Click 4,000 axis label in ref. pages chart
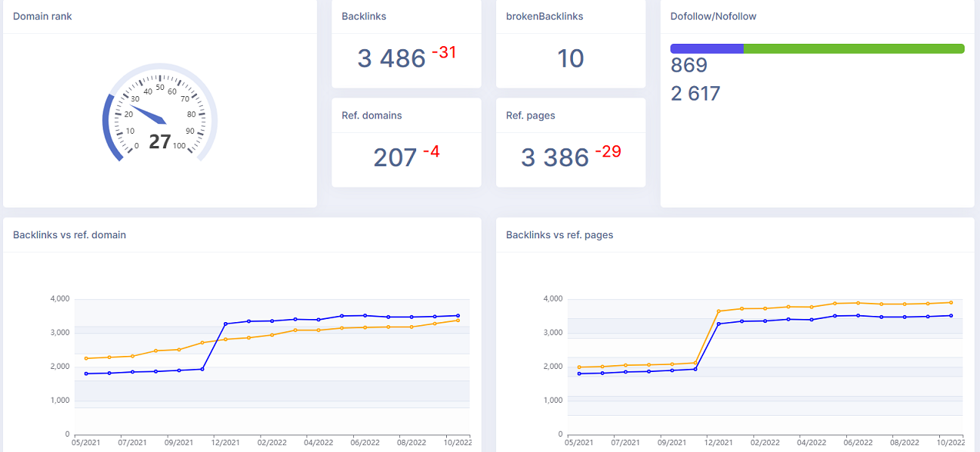Screen dimensions: 980x452 point(552,298)
